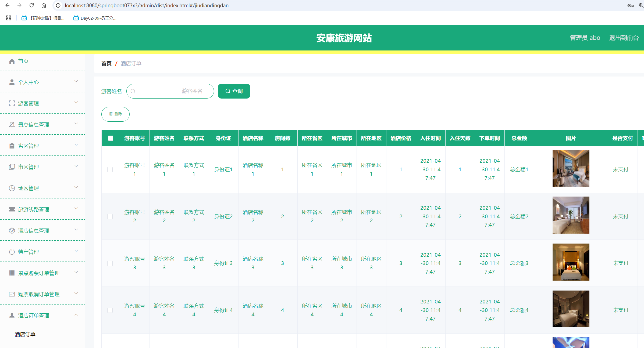The height and width of the screenshot is (348, 644).
Task: Tick the checkbox for 游客账号1 row
Action: pyautogui.click(x=110, y=169)
